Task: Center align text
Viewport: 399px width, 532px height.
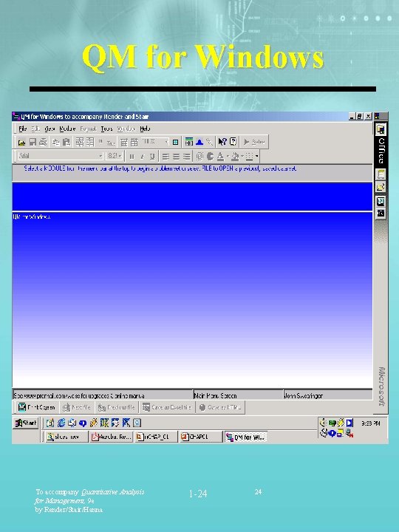Action: click(x=176, y=157)
